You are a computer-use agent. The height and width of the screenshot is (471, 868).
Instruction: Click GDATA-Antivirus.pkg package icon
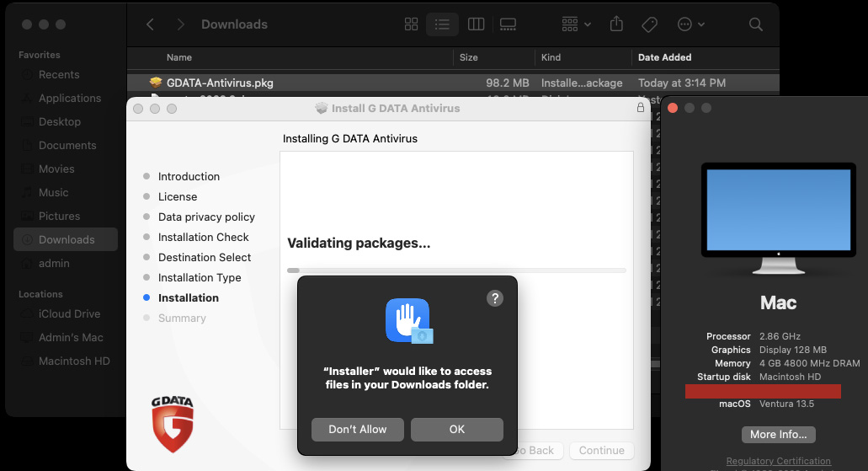156,83
